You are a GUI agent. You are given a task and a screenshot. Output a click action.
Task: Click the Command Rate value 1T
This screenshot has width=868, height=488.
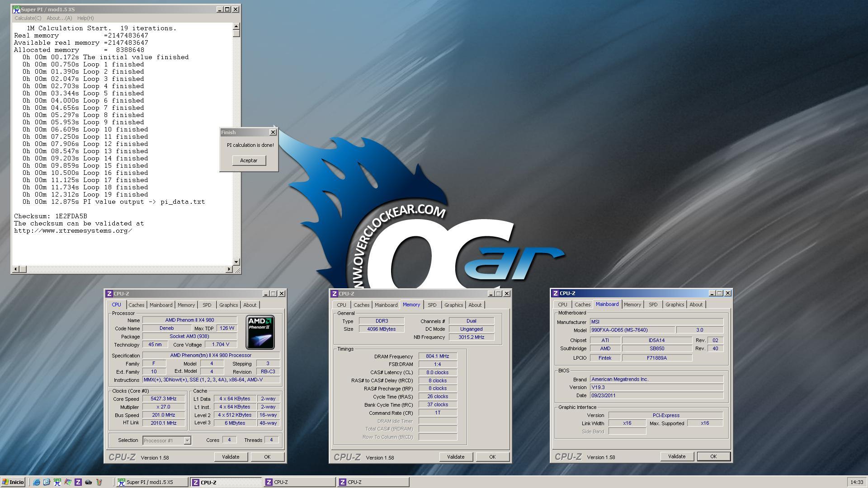tap(437, 413)
